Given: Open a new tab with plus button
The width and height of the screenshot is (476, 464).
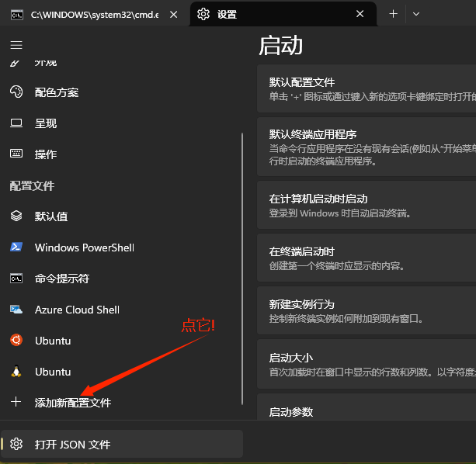Looking at the screenshot, I should (393, 14).
